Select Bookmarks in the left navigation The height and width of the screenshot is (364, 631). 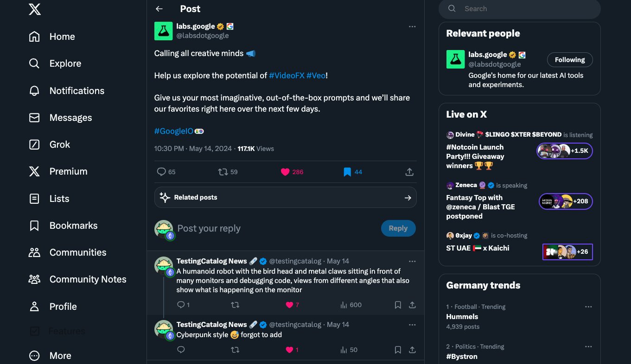(64, 226)
